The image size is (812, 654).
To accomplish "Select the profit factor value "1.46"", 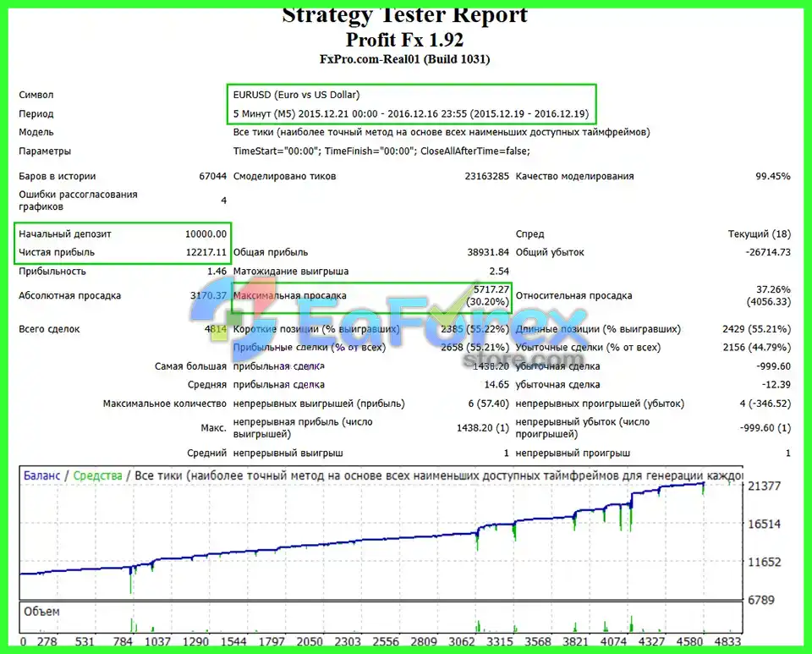I will [x=217, y=272].
